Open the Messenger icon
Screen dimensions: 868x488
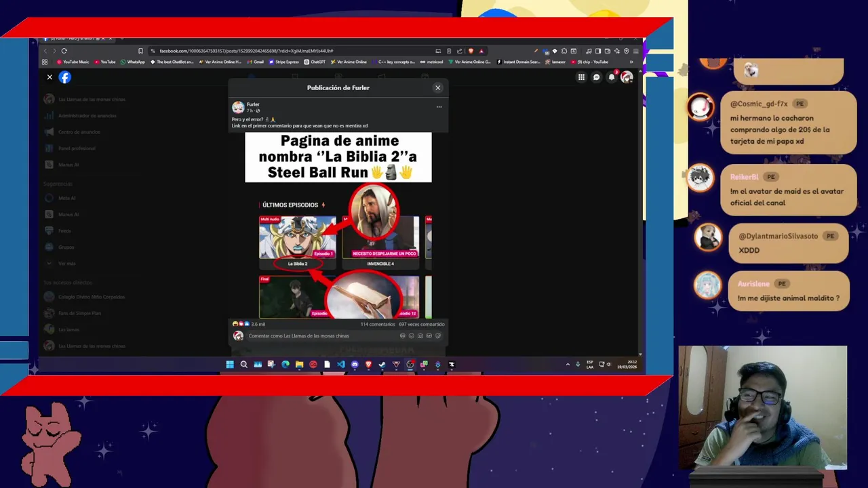597,77
